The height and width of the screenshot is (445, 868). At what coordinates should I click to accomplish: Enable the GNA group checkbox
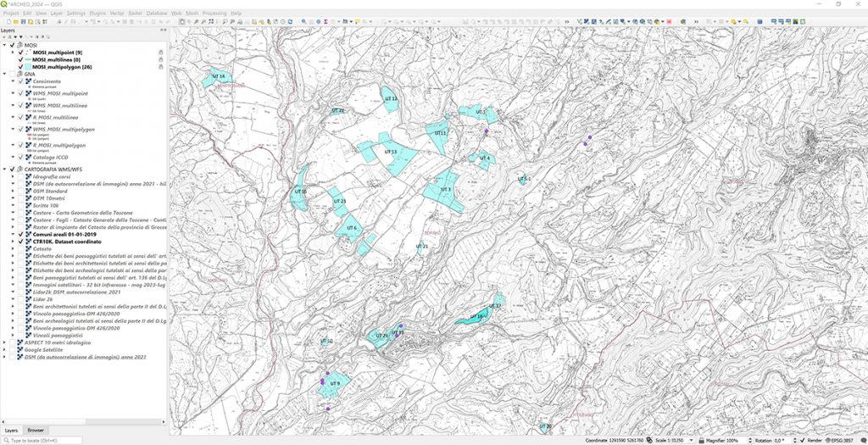[x=12, y=74]
